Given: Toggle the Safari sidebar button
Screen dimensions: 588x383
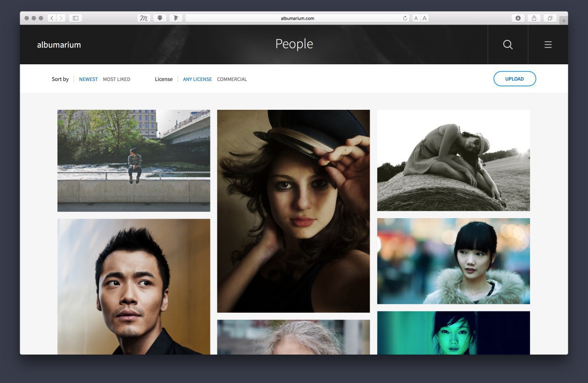Looking at the screenshot, I should [76, 18].
